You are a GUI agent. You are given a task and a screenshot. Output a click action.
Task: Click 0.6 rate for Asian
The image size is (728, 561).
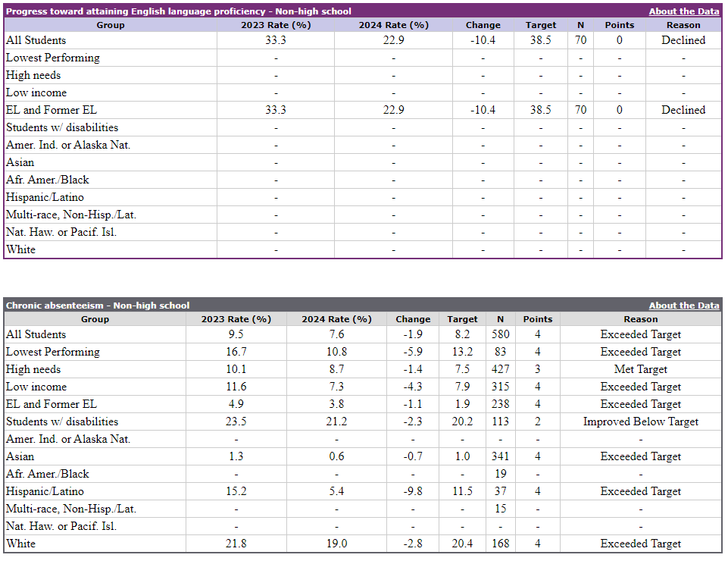tap(336, 456)
